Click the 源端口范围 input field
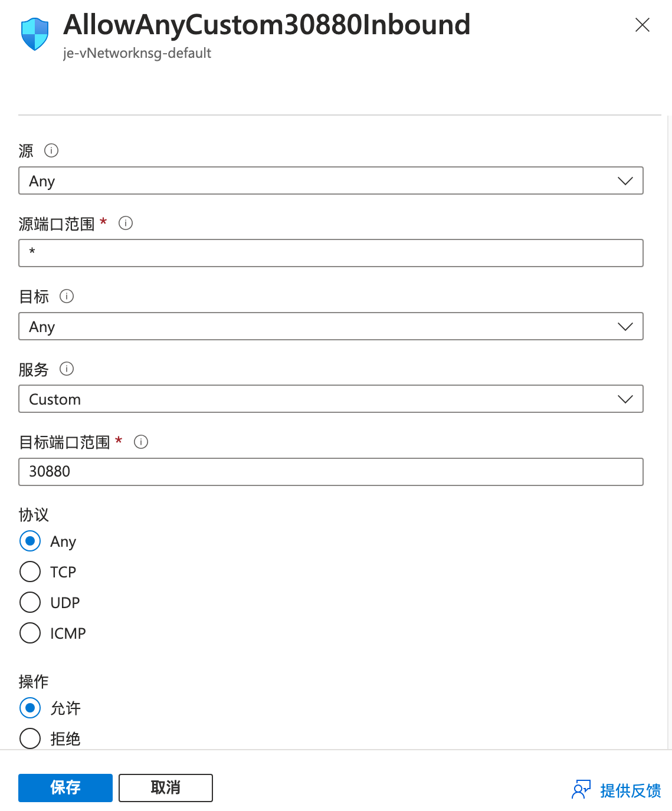The image size is (672, 811). [x=331, y=253]
